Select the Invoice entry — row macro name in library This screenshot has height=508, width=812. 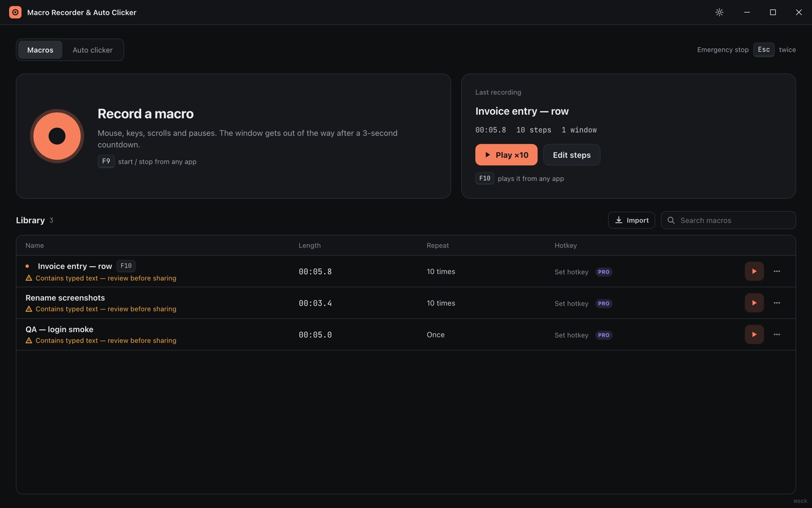(x=75, y=266)
